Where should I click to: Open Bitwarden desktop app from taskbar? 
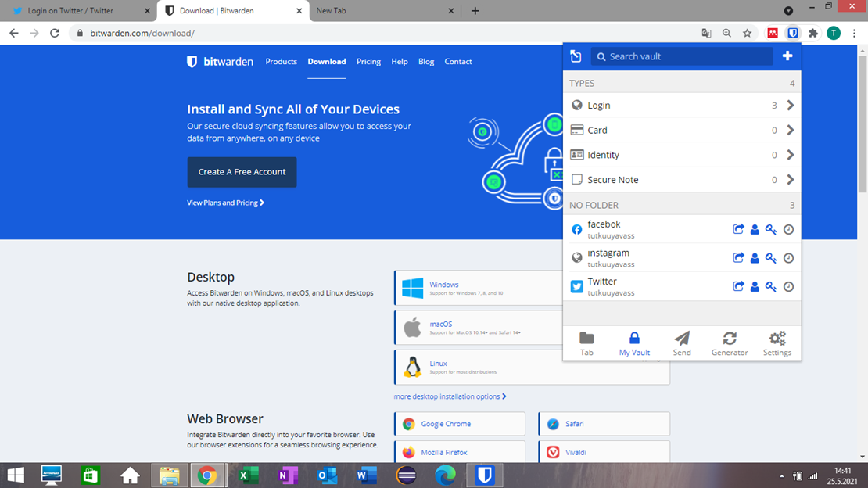[484, 475]
